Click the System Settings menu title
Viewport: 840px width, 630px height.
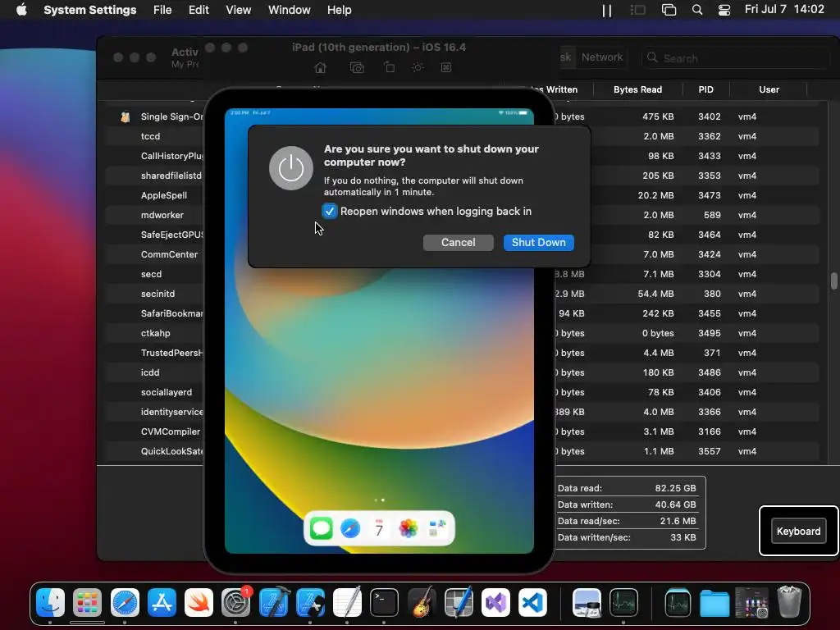click(90, 10)
